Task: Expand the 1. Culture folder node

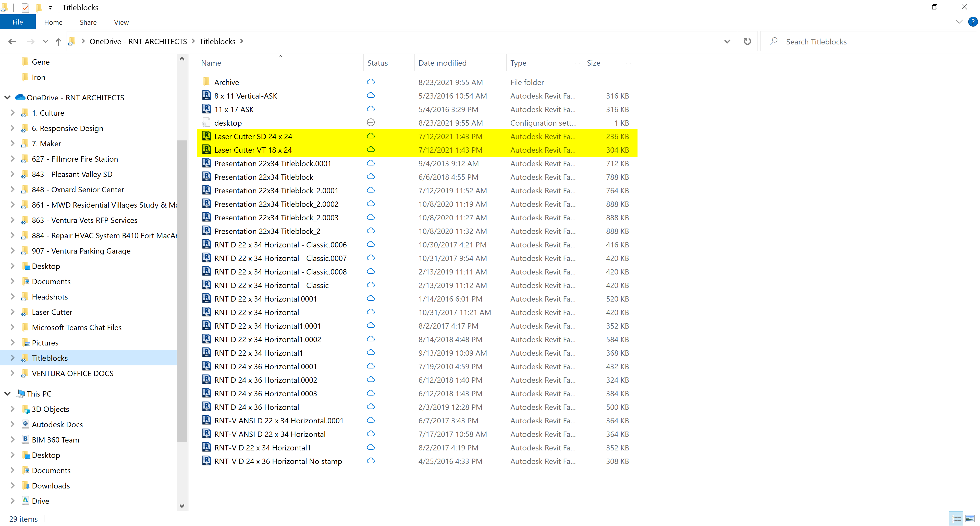Action: pyautogui.click(x=12, y=113)
